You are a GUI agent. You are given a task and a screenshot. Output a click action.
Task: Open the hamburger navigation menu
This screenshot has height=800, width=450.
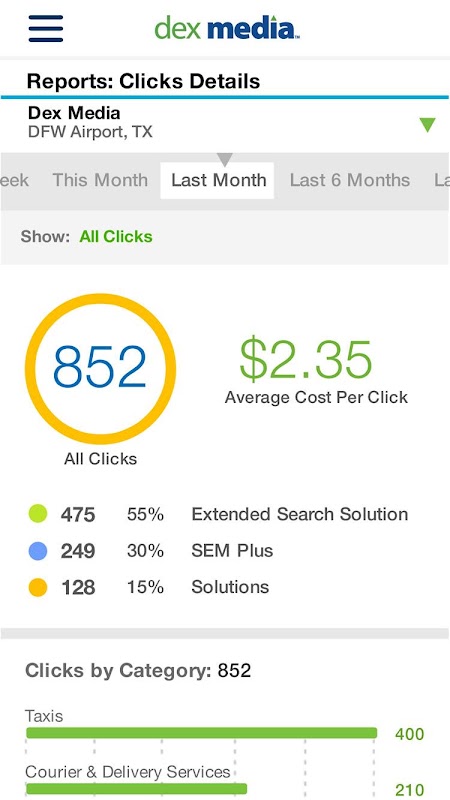(x=46, y=29)
